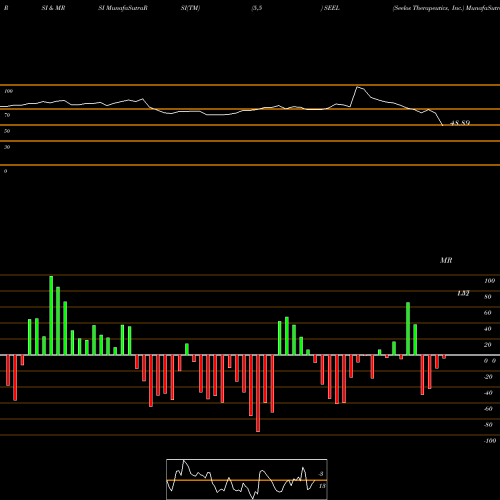Click the '100' label on the MR axis
Screen dimensions: 500x500
(x=489, y=281)
